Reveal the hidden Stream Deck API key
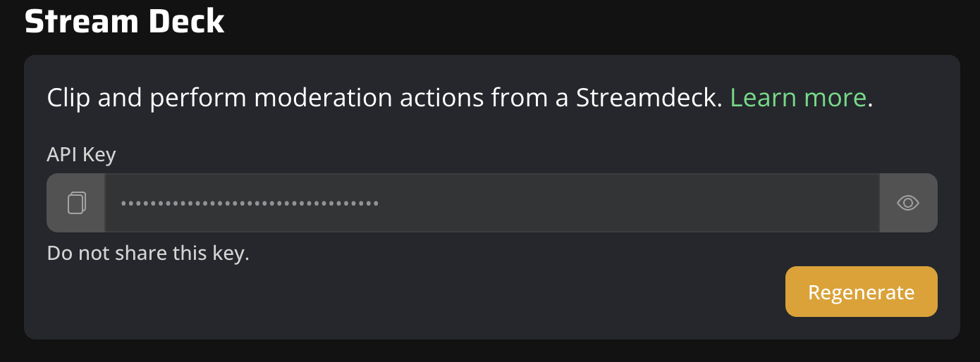This screenshot has height=362, width=980. point(908,203)
